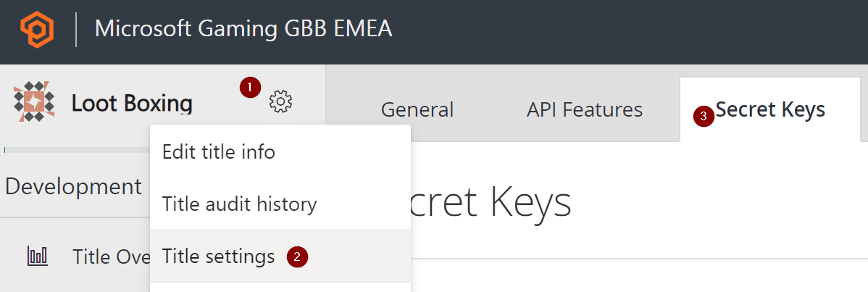Open the gear settings menu
The image size is (868, 292).
pos(280,102)
